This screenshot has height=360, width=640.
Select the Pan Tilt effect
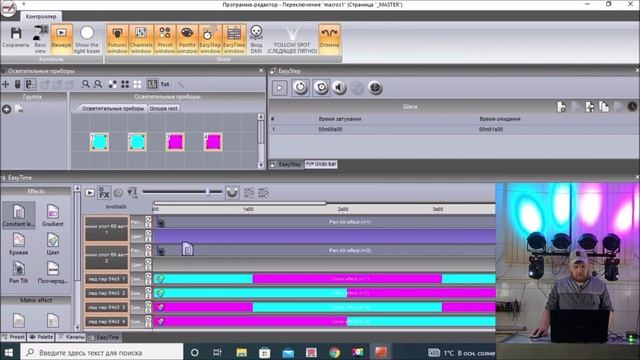[x=18, y=272]
